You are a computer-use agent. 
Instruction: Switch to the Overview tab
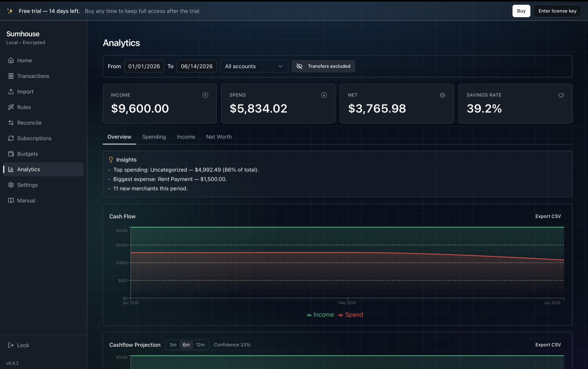(x=119, y=137)
